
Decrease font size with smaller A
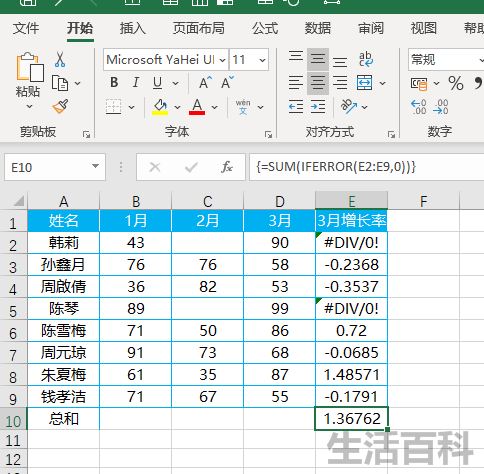tap(228, 82)
